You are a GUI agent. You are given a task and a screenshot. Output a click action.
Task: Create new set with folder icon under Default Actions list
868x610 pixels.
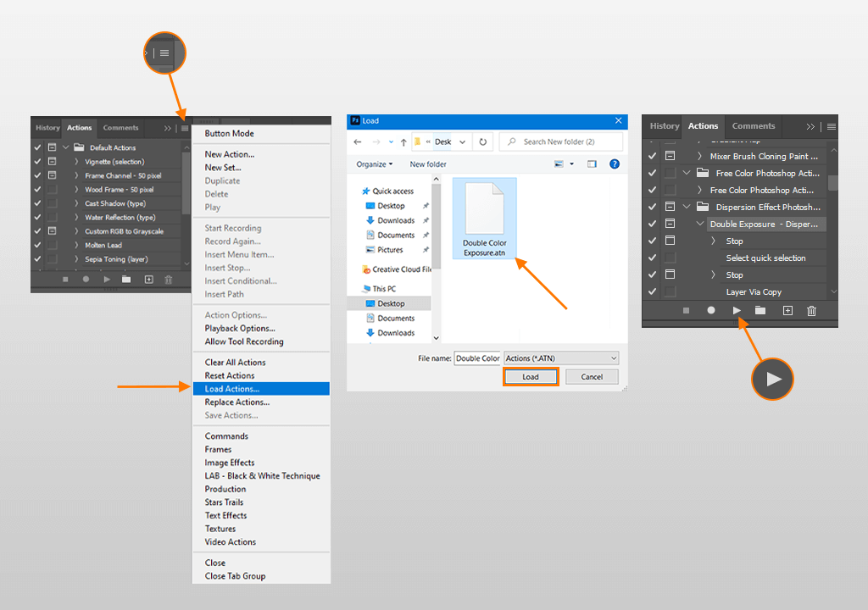point(127,280)
